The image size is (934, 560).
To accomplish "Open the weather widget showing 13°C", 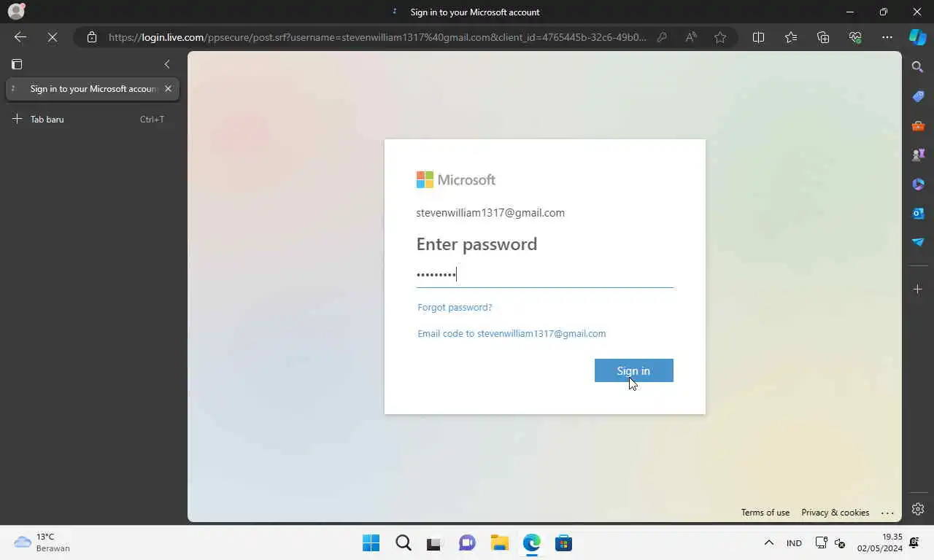I will point(42,543).
